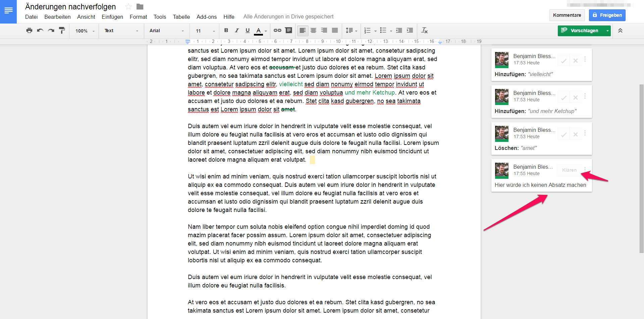Click the Google Docs home icon

[8, 11]
